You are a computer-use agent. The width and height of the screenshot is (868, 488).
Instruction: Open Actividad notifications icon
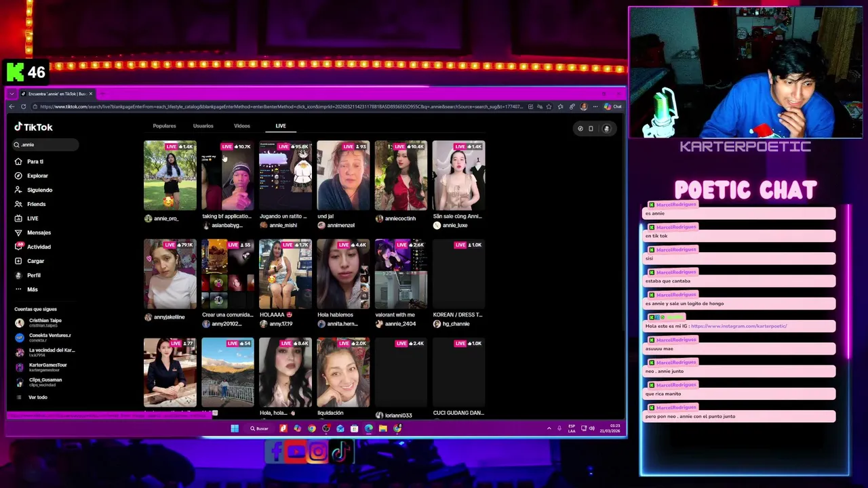[x=18, y=247]
